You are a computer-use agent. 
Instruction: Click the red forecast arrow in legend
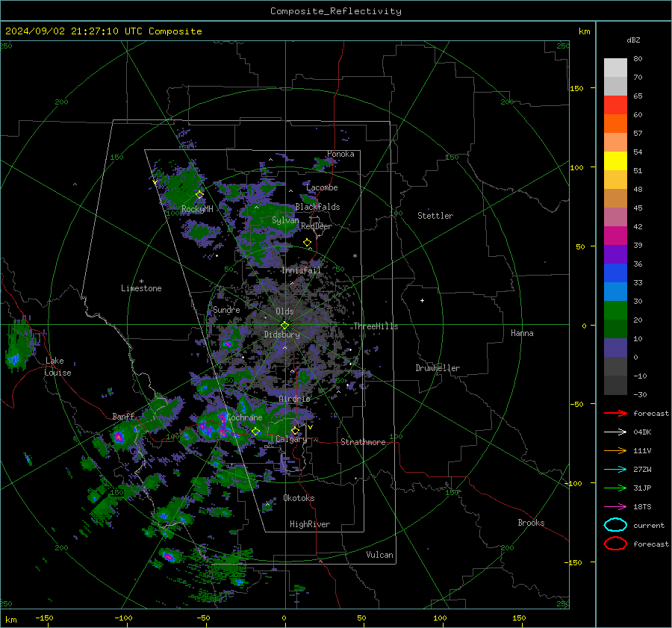615,413
